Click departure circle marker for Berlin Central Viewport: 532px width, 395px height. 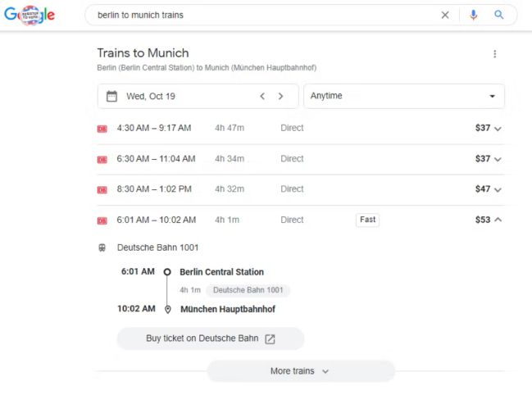pos(167,272)
